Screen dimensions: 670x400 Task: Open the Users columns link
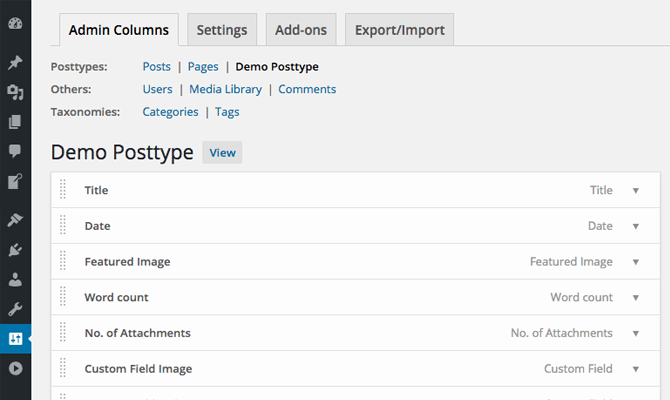[x=157, y=89]
